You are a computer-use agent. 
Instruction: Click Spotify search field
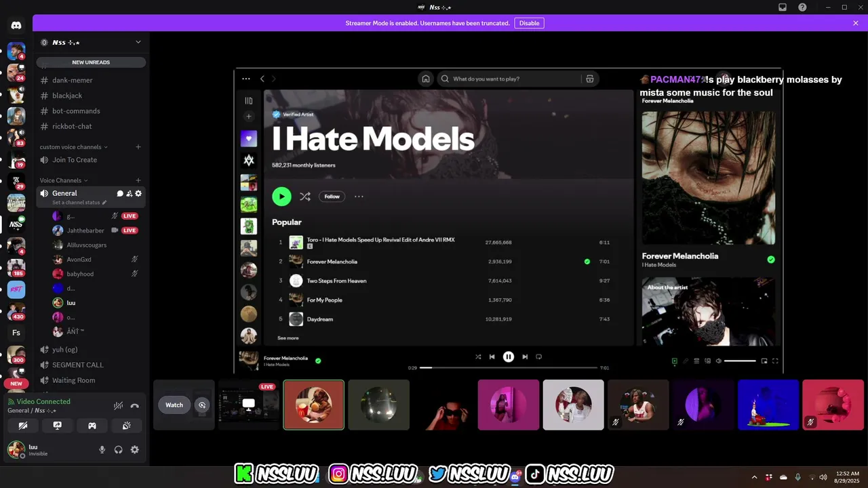point(517,79)
